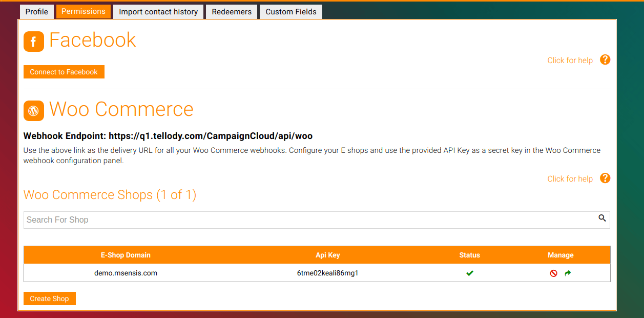Image resolution: width=644 pixels, height=318 pixels.
Task: Focus the Search For Shop field
Action: (x=317, y=220)
